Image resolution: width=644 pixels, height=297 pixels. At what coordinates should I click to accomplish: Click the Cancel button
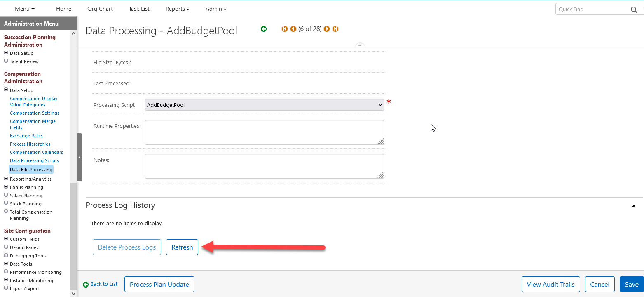pos(600,284)
